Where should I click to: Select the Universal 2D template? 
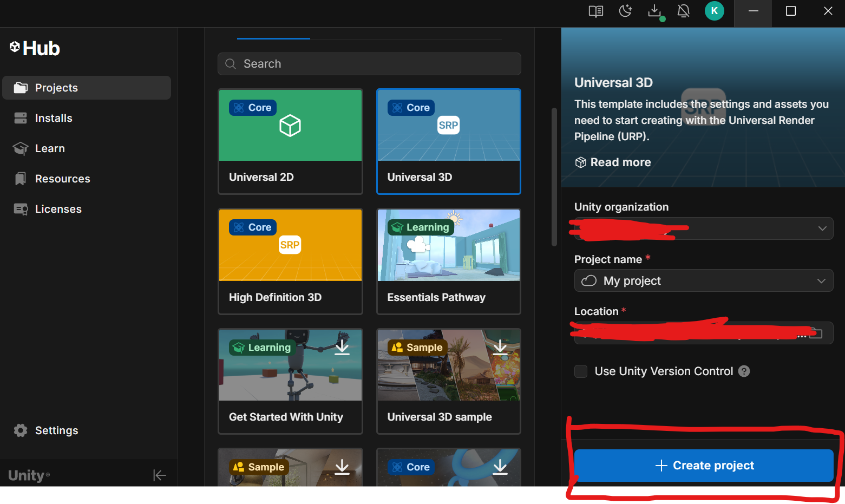(290, 141)
